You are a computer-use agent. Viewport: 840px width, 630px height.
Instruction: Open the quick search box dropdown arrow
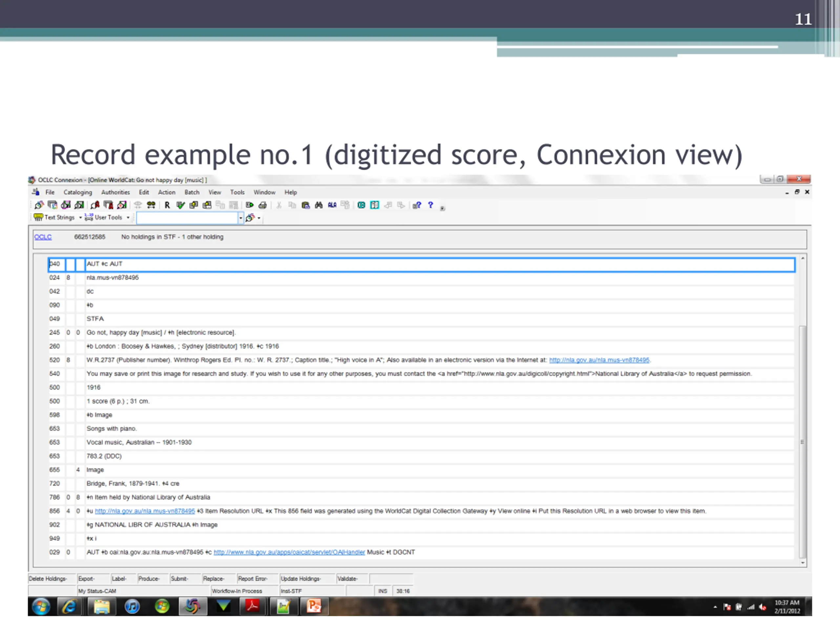[241, 218]
